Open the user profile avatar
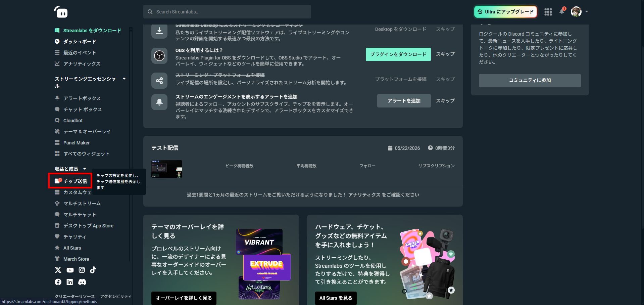 coord(576,12)
